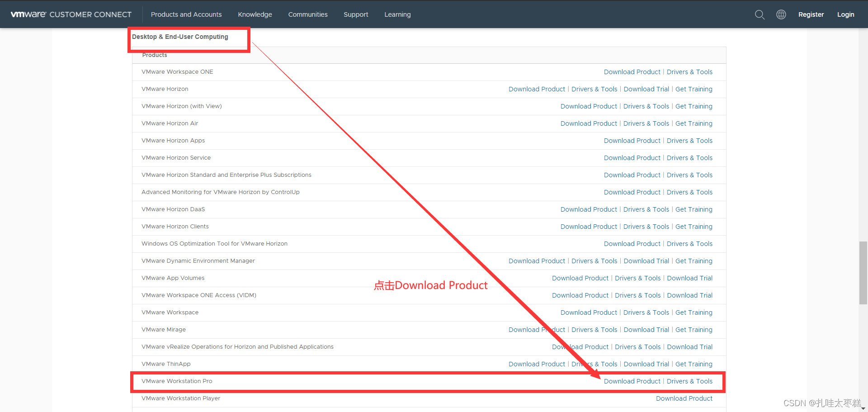Download Product for VMware Horizon Apps
The width and height of the screenshot is (868, 412).
tap(632, 141)
